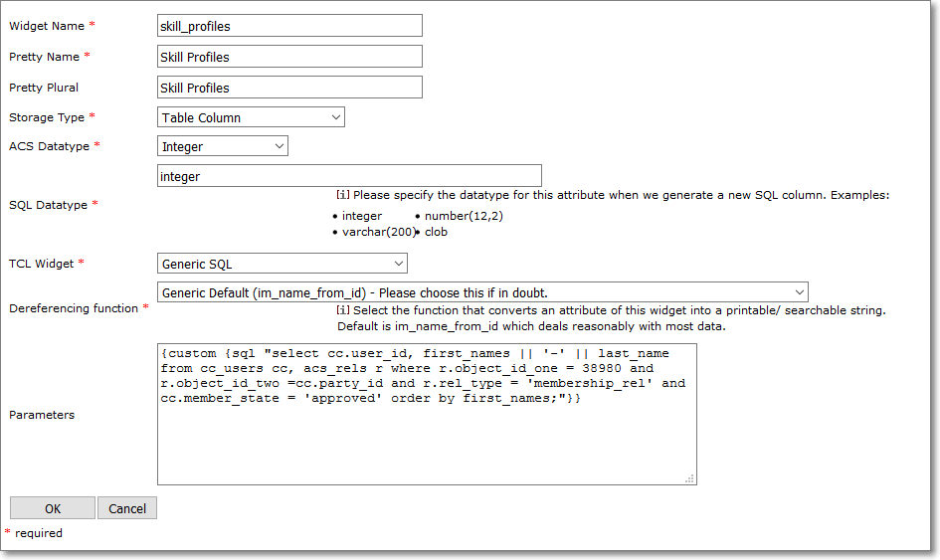The image size is (940, 560).
Task: Click the [i] info icon for dereferencing help
Action: (343, 310)
